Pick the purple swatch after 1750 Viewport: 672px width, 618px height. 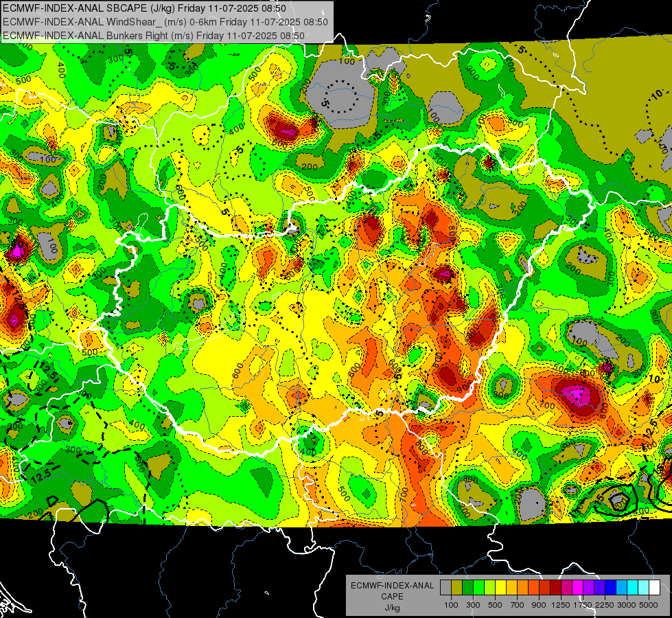coord(588,588)
